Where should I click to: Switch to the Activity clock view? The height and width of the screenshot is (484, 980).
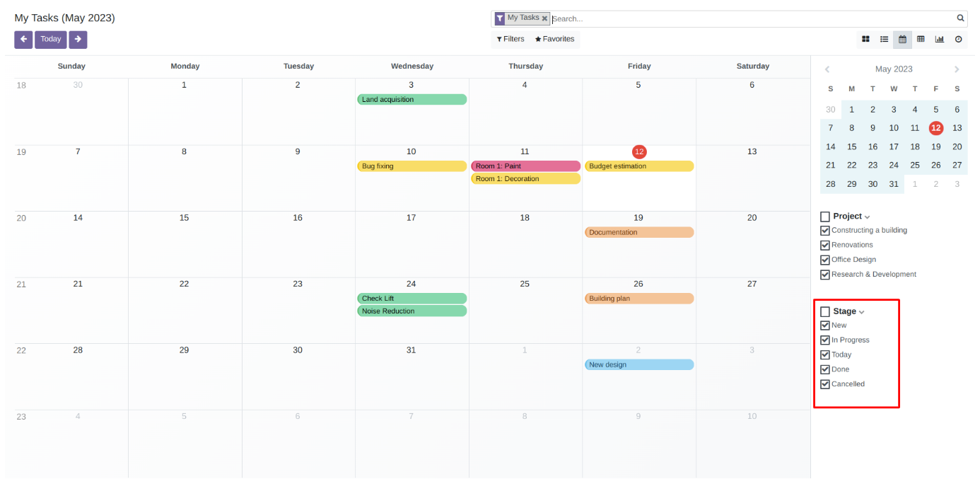point(958,40)
